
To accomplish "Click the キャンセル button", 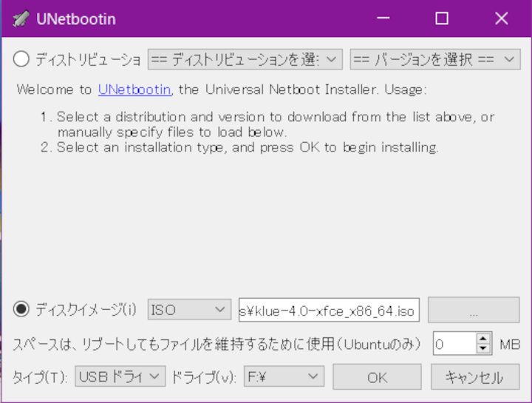I will point(475,377).
